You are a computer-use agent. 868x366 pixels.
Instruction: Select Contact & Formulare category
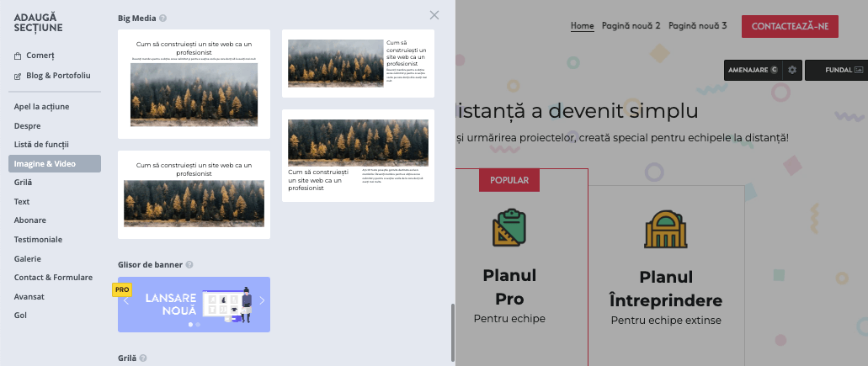(55, 277)
